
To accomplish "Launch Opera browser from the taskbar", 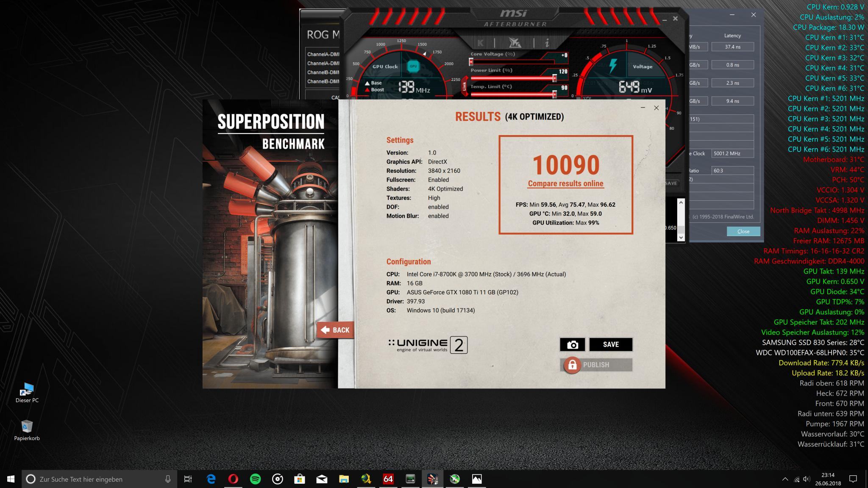I will pos(233,479).
